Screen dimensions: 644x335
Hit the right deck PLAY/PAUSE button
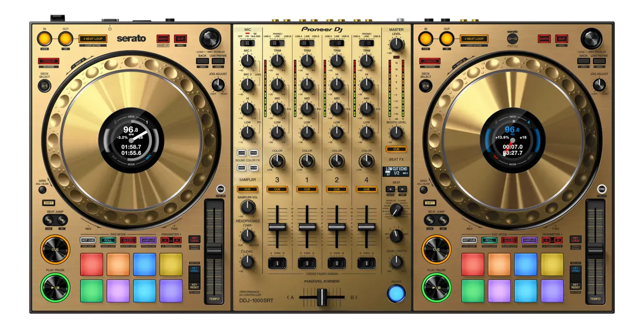coord(436,287)
